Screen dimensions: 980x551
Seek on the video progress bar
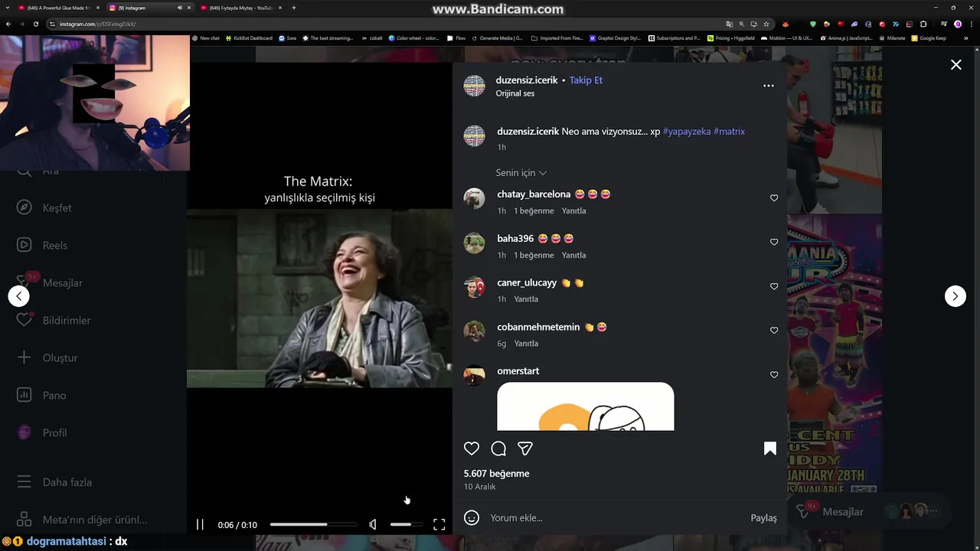[x=313, y=524]
